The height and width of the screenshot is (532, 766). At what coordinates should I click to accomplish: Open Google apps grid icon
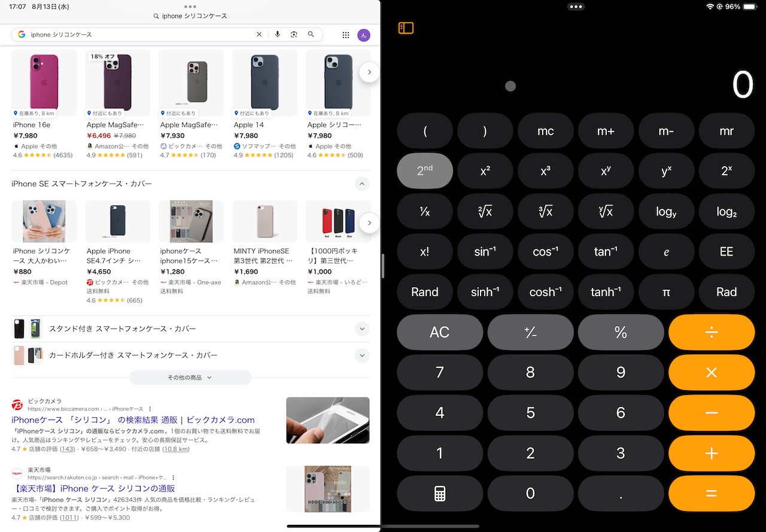click(x=346, y=35)
